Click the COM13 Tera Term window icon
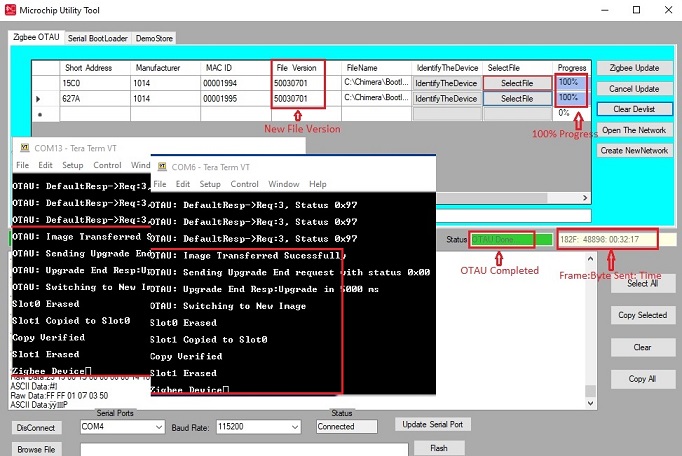The height and width of the screenshot is (456, 682). pos(24,147)
